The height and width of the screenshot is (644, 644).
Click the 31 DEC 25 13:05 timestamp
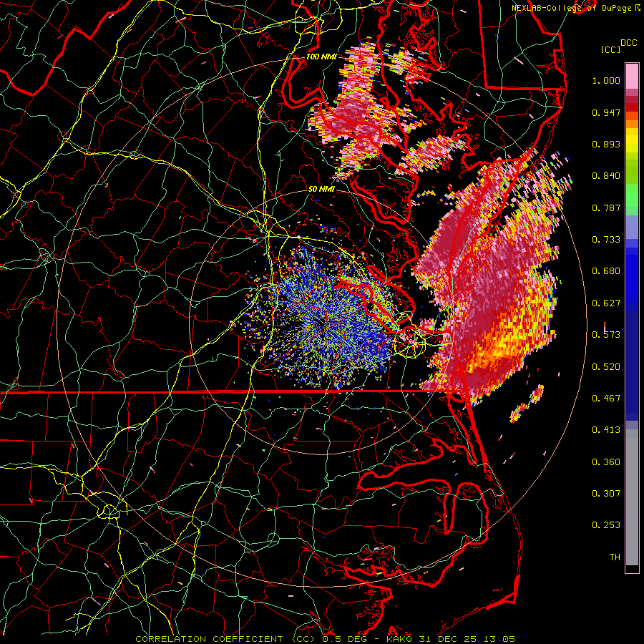467,639
